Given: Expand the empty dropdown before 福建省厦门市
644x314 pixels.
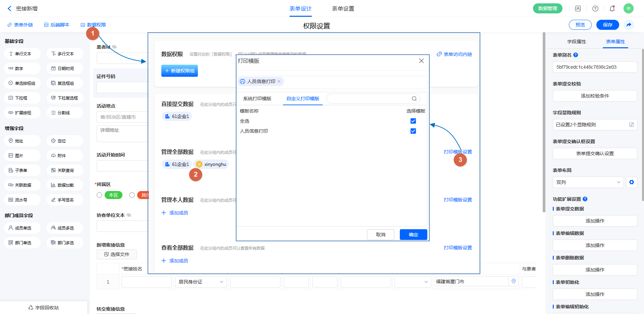Looking at the screenshot, I should (x=412, y=282).
